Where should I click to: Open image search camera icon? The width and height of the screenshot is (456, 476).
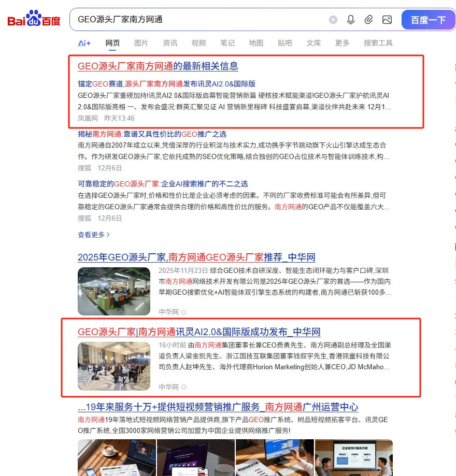click(387, 20)
